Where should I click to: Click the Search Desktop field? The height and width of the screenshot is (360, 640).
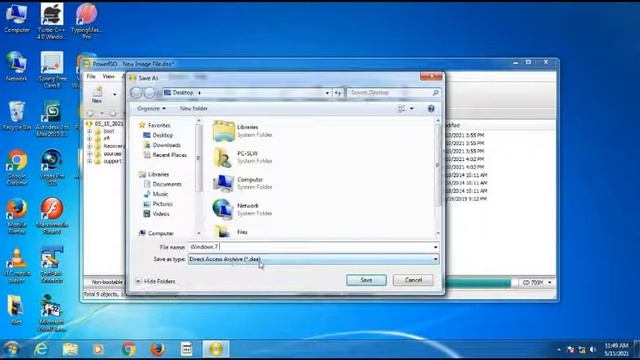pyautogui.click(x=393, y=93)
